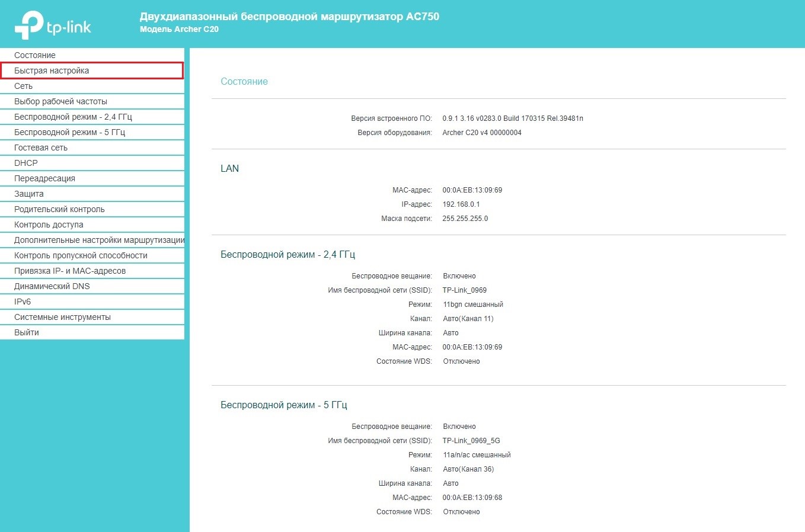This screenshot has width=805, height=532.
Task: Open the DHCP menu item
Action: tap(26, 163)
